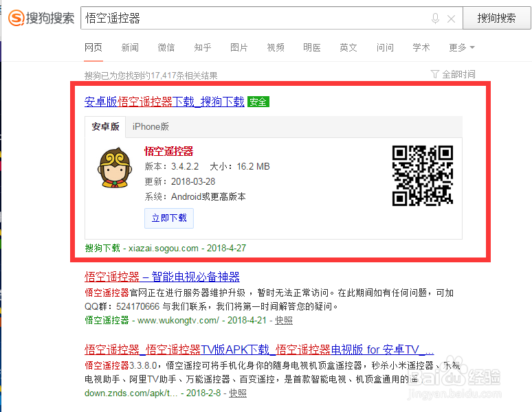
Task: Click the red 悟空遥控器 app name link
Action: (x=168, y=151)
